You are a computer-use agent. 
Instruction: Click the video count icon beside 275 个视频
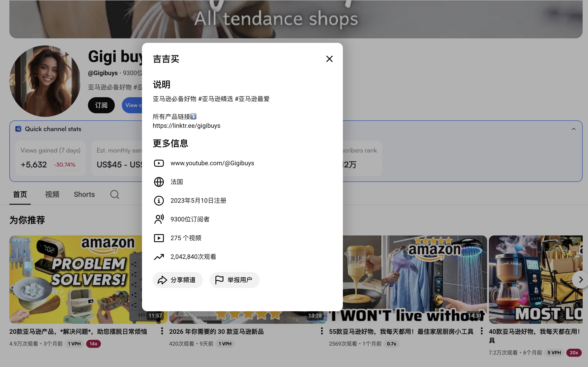point(159,238)
